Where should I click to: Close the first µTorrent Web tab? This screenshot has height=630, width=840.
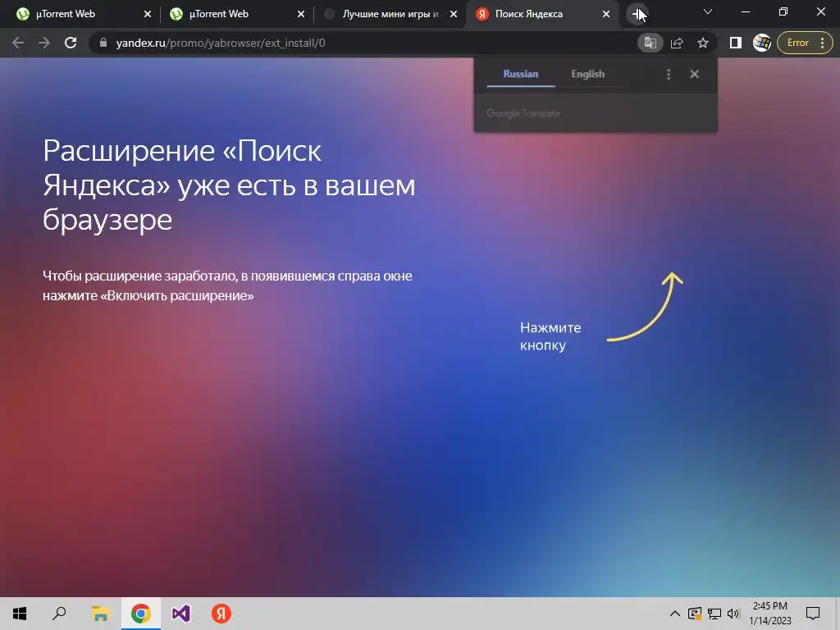point(148,14)
